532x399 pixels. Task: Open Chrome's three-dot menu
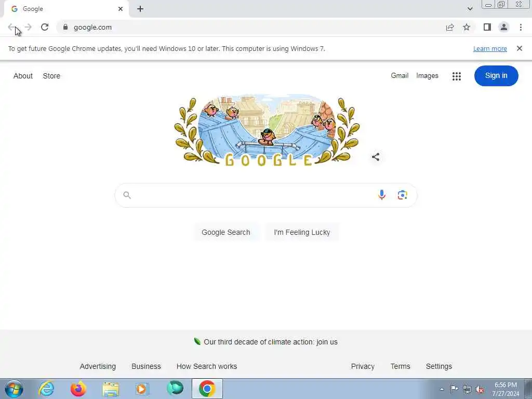pos(521,27)
